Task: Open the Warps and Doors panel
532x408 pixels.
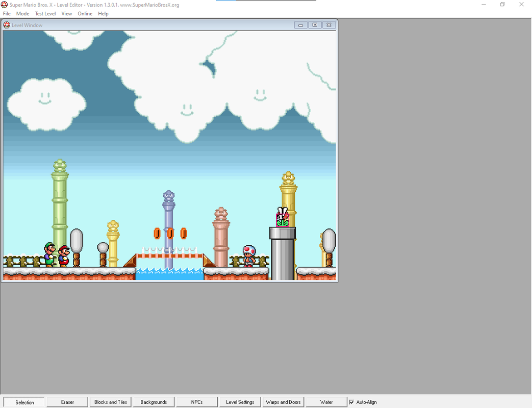Action: [283, 402]
